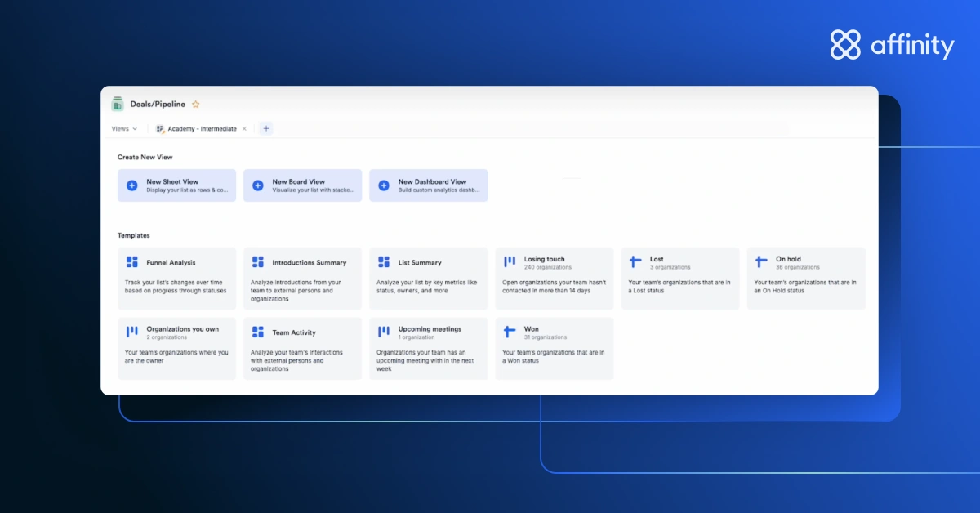Click 'Display your list as rows' description

click(x=188, y=190)
